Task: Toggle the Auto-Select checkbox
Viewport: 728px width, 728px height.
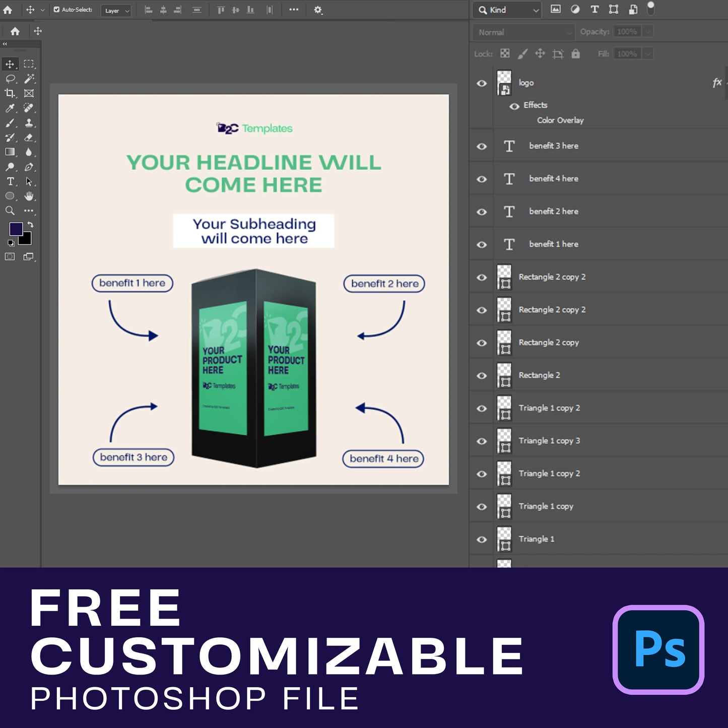Action: pos(56,10)
